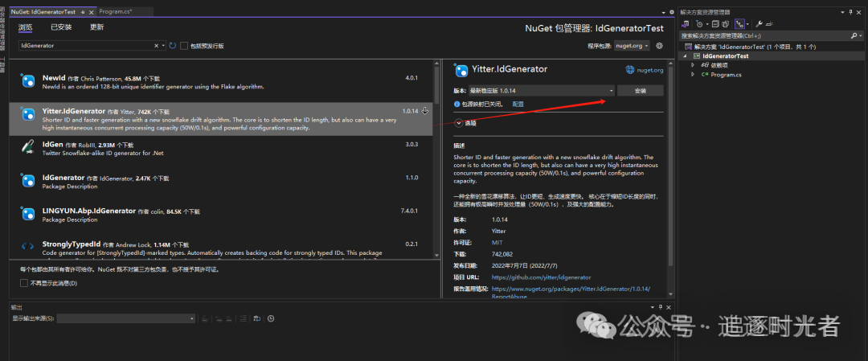Click the Solution Explorer search magnifier
868x361 pixels.
click(x=854, y=35)
